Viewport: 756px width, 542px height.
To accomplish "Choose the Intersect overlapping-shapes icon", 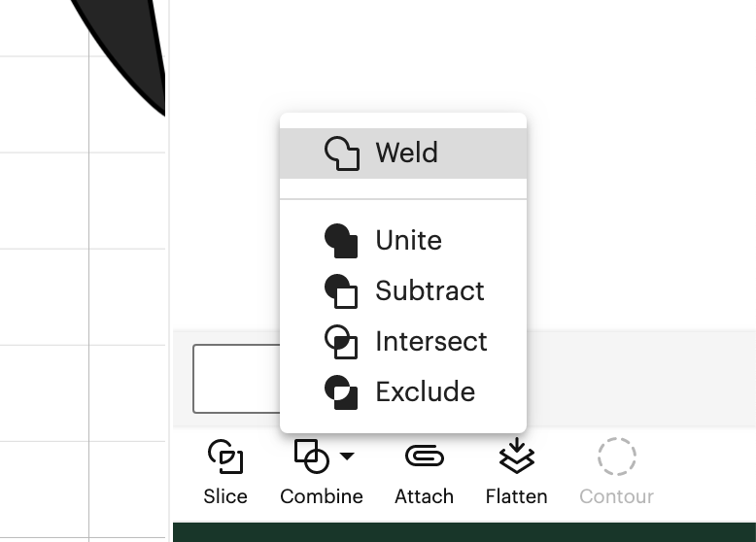I will tap(341, 342).
